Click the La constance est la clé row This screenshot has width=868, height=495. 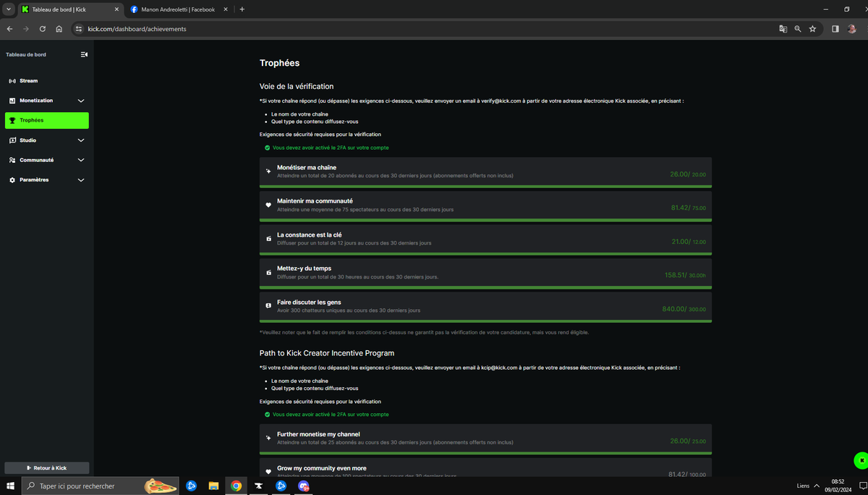(485, 240)
